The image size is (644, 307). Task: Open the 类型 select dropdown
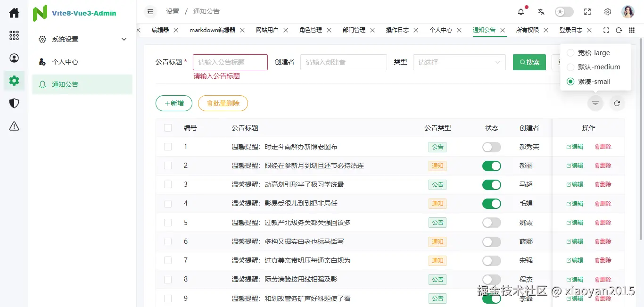pos(459,62)
